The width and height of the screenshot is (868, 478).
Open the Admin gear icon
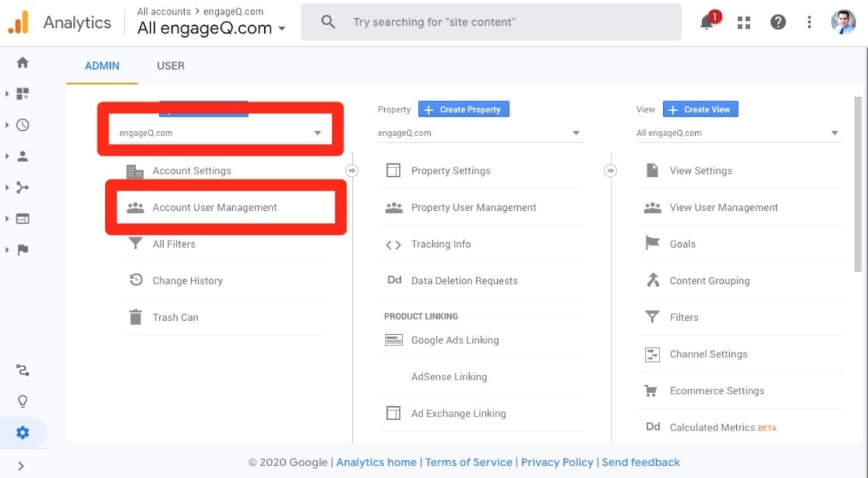pos(23,433)
